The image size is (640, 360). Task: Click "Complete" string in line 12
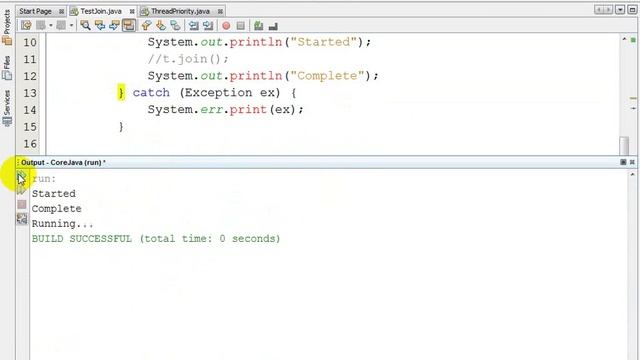click(x=327, y=76)
